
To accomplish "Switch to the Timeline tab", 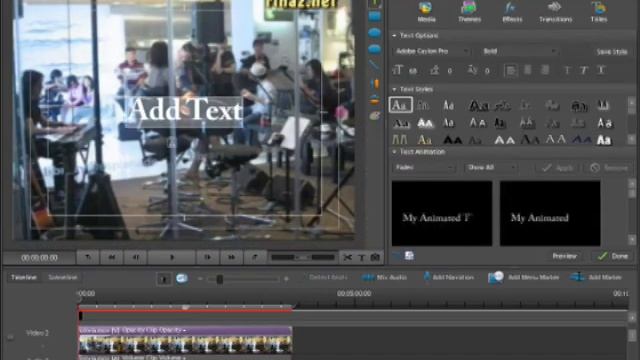I will (x=24, y=277).
